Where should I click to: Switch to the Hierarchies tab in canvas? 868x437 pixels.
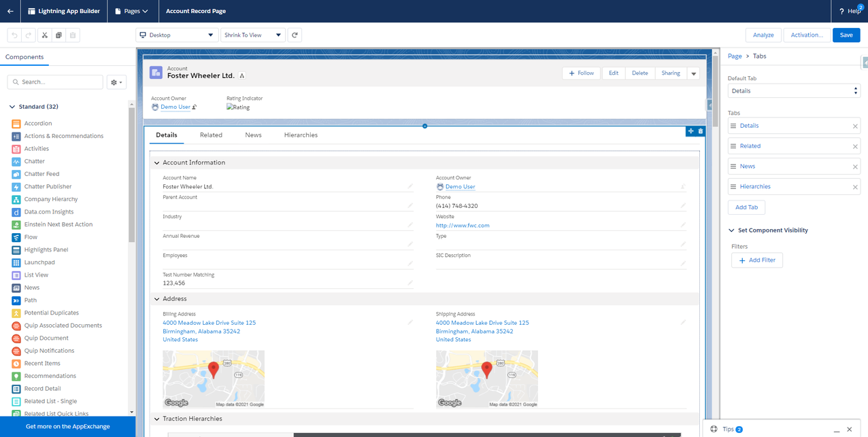coord(301,135)
